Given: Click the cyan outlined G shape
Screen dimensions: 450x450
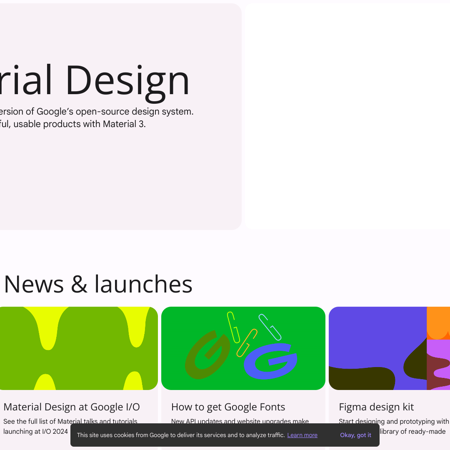Looking at the screenshot, I should (270, 327).
